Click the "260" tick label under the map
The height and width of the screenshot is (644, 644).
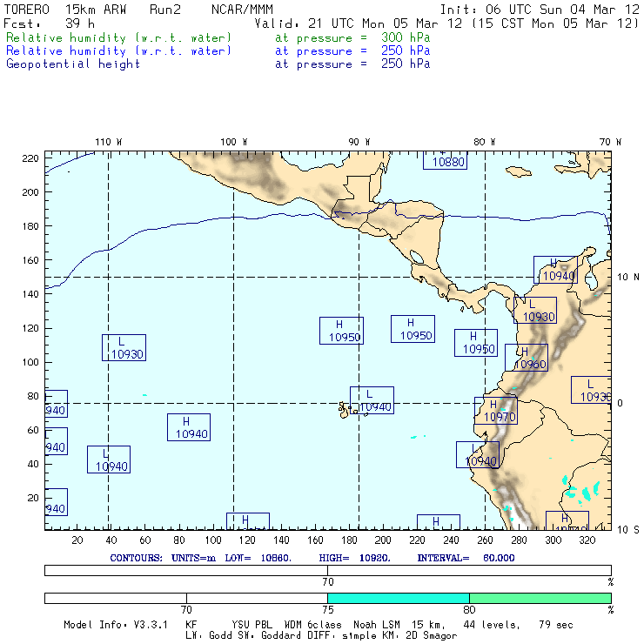click(x=485, y=540)
